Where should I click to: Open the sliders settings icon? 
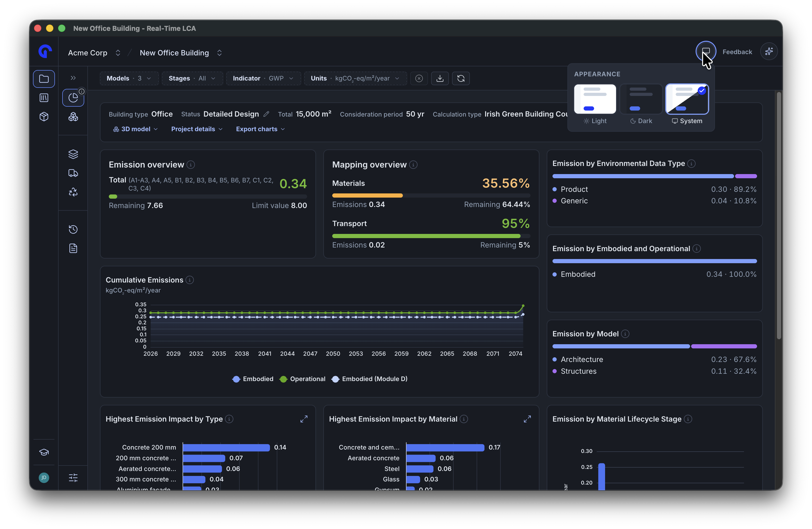pyautogui.click(x=73, y=478)
